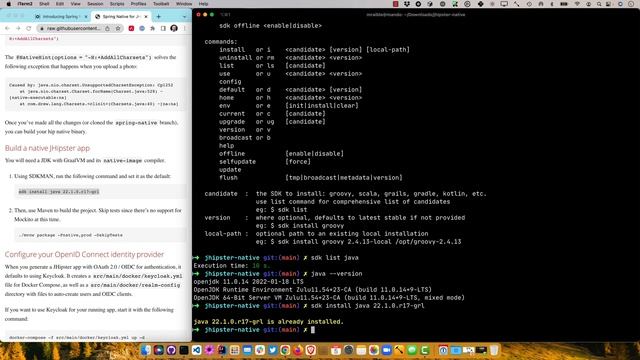Click the share icon in address bar
This screenshot has width=640, height=360.
tap(107, 28)
